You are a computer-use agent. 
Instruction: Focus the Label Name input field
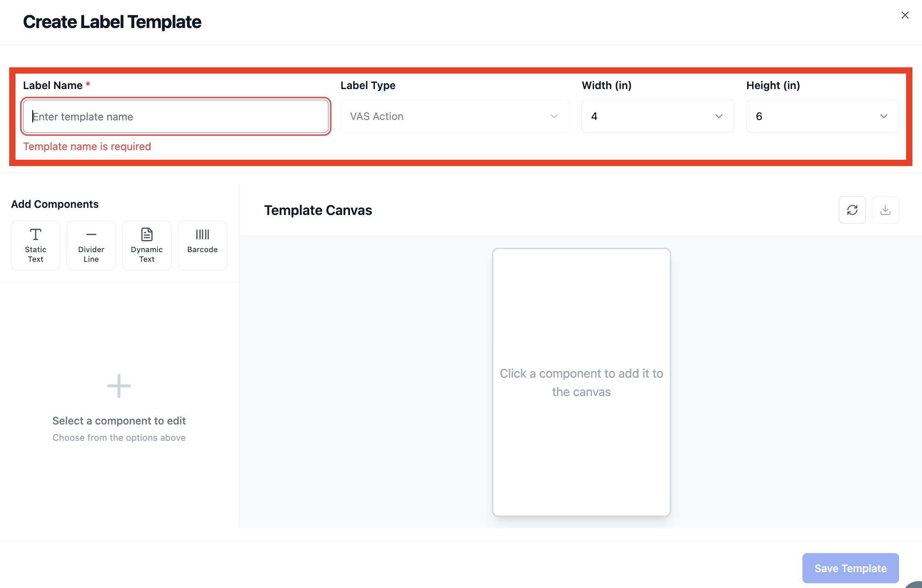[176, 116]
